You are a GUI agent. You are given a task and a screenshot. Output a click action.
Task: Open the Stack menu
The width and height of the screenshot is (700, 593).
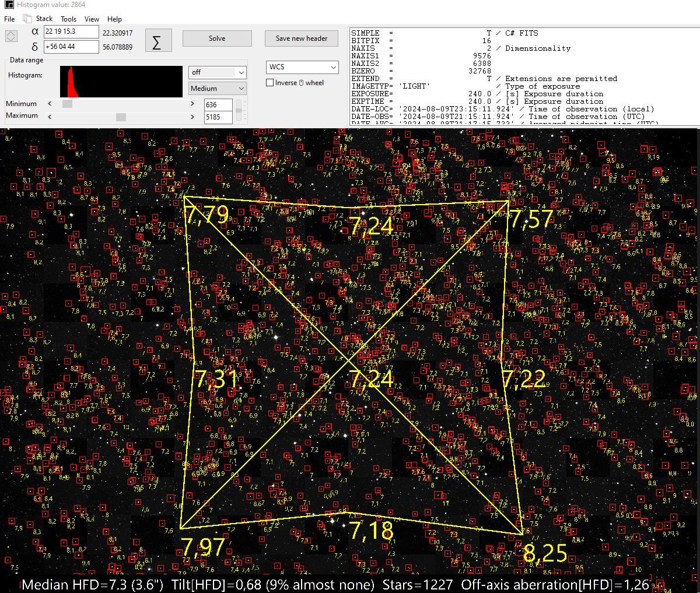coord(44,19)
